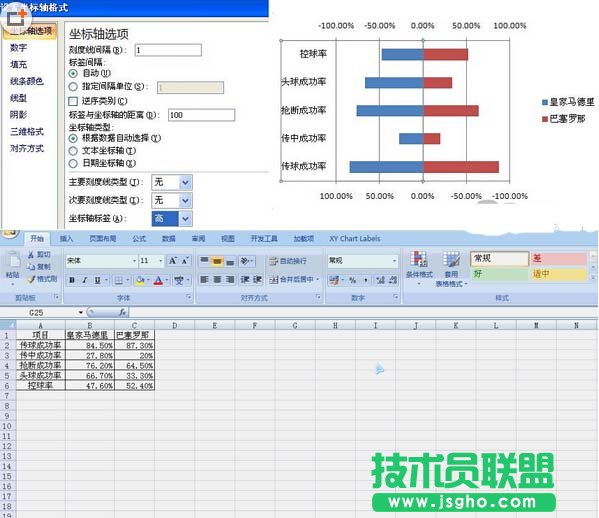This screenshot has width=599, height=518.
Task: Open 对齐方式 in the dialog sidebar
Action: click(27, 149)
